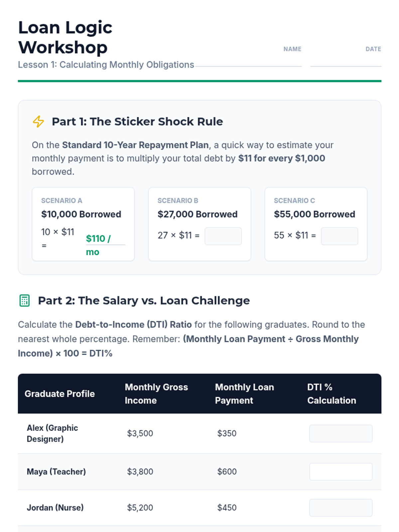Click Maya's DTI % calculation field
Viewport: 399px width, 532px height.
click(341, 472)
